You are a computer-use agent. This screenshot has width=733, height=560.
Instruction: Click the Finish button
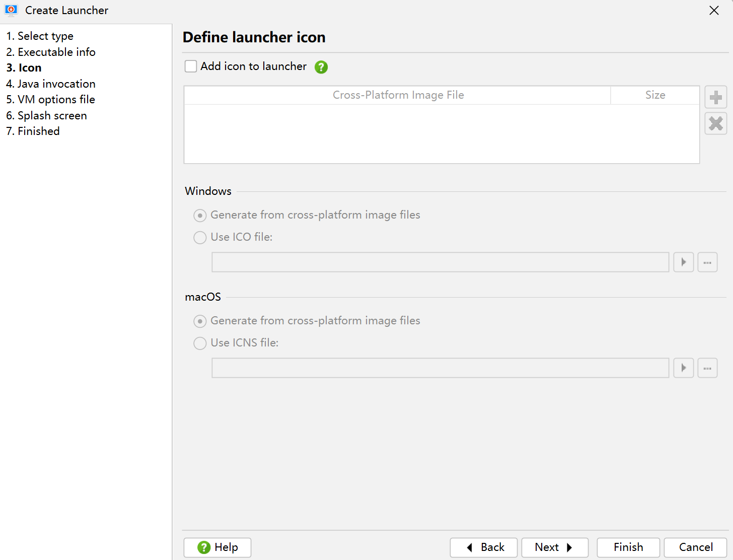click(x=628, y=547)
